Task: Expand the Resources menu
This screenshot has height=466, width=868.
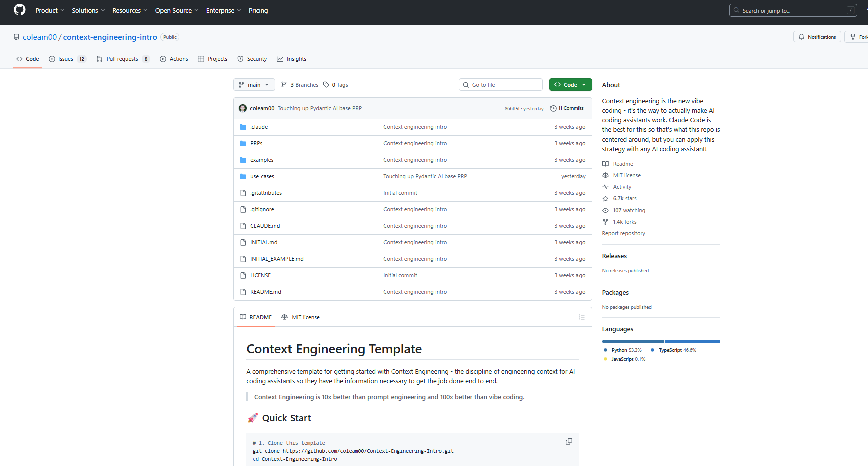Action: point(130,10)
